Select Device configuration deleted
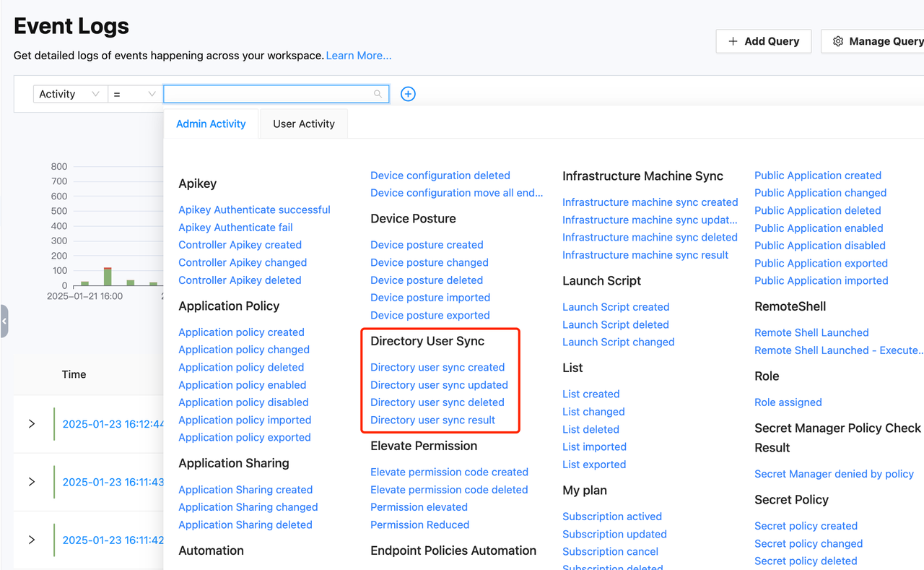Screen dimensions: 924x570 coord(440,176)
